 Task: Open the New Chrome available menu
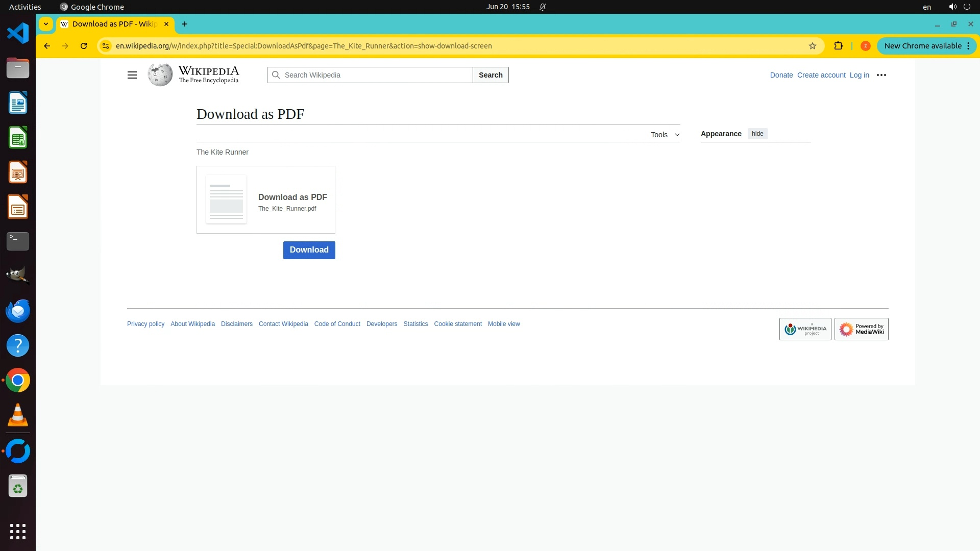coord(926,46)
